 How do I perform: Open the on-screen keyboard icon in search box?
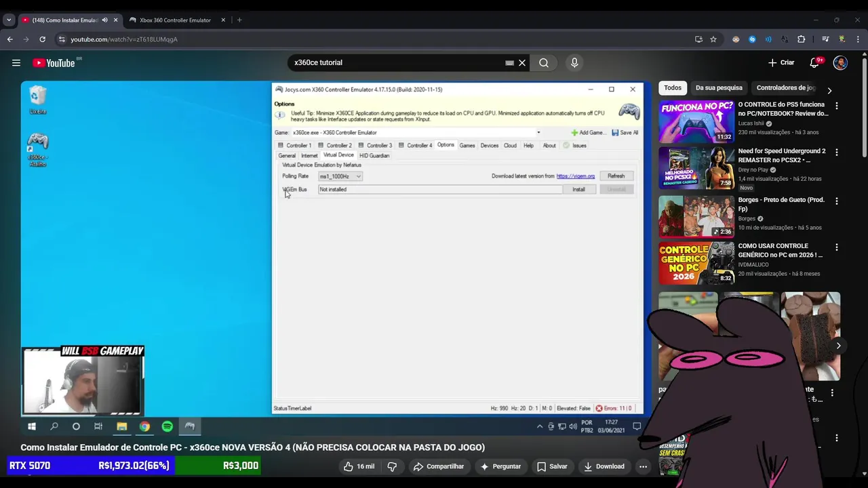[509, 63]
